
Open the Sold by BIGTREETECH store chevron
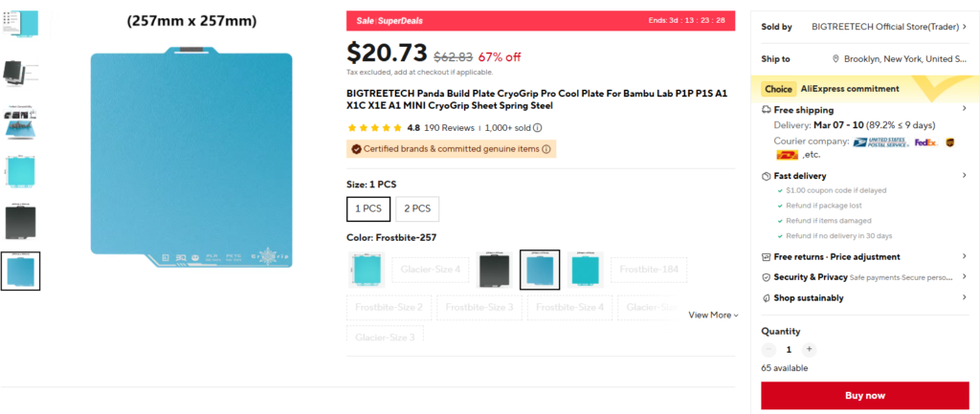coord(965,27)
